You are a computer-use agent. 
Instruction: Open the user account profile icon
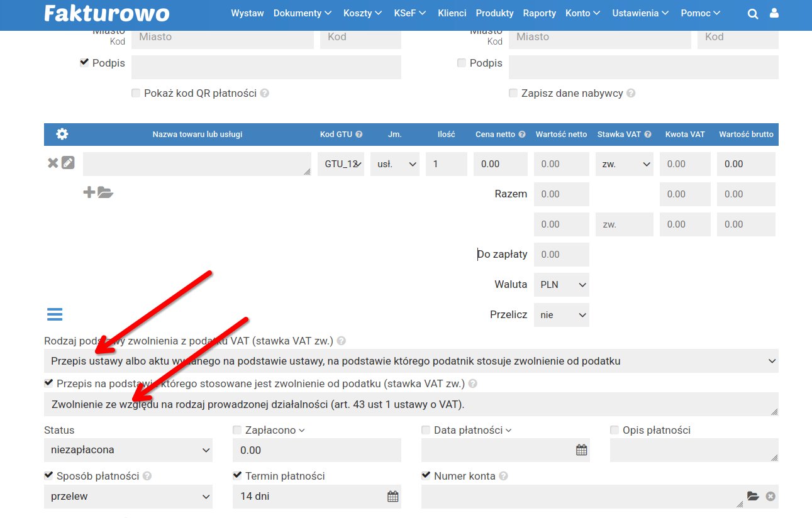point(774,13)
